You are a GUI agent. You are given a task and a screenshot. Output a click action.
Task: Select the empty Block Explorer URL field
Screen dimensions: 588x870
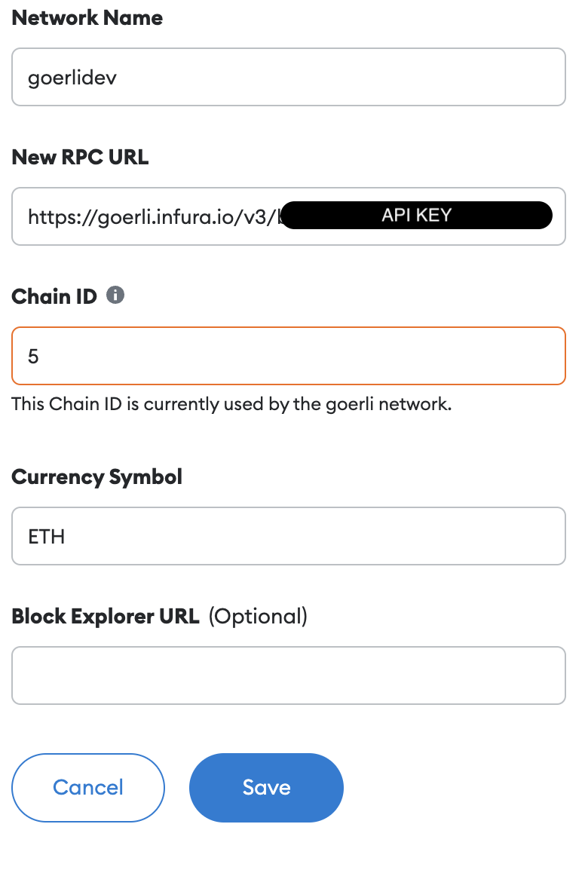(289, 675)
